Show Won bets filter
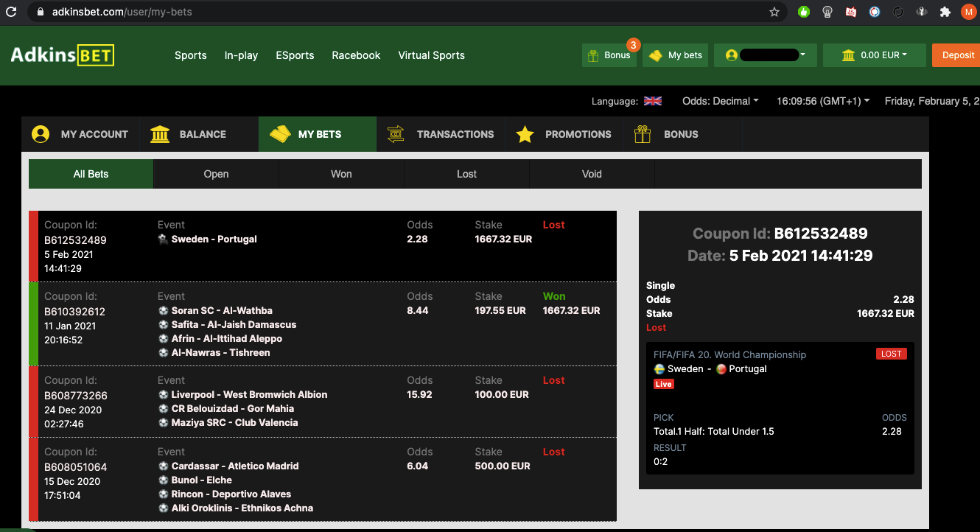980x532 pixels. [341, 174]
